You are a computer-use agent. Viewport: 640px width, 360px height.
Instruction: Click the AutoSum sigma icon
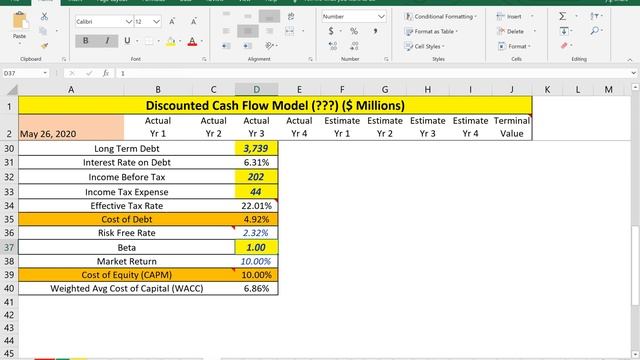562,16
